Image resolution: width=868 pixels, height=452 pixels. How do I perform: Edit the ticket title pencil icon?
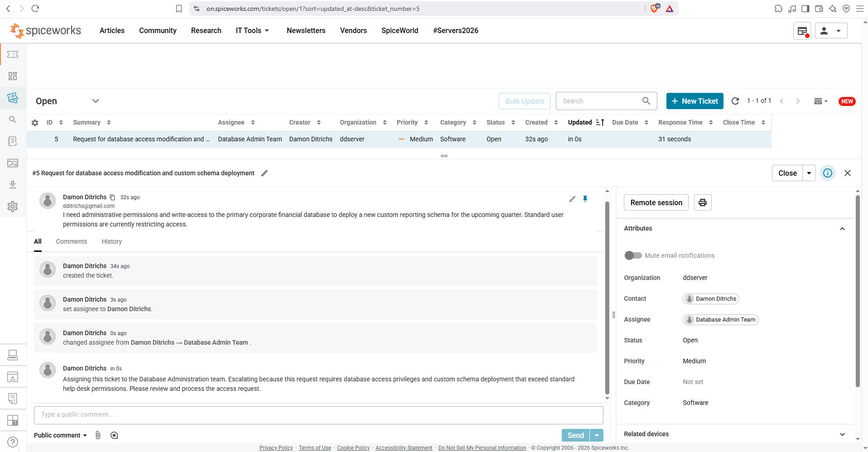click(265, 173)
